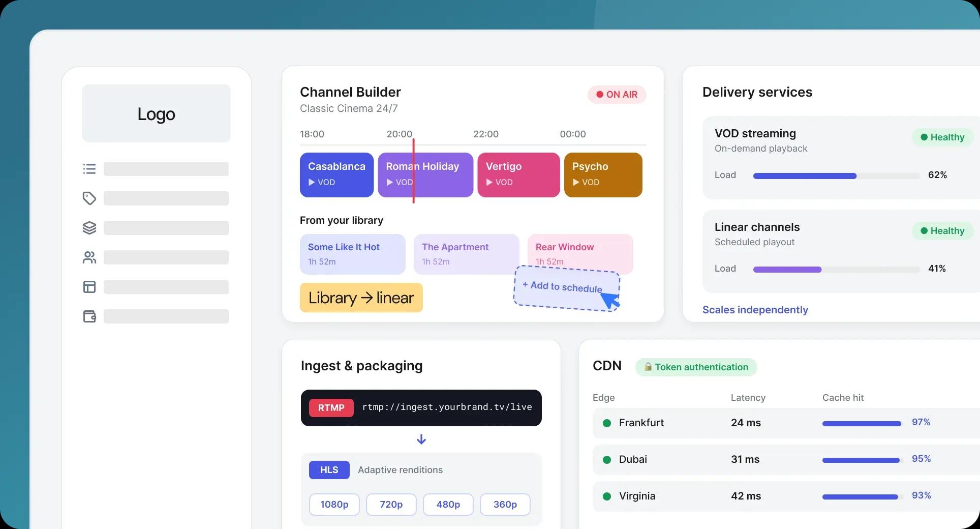Click the green status dot beside Frankfurt

point(606,423)
